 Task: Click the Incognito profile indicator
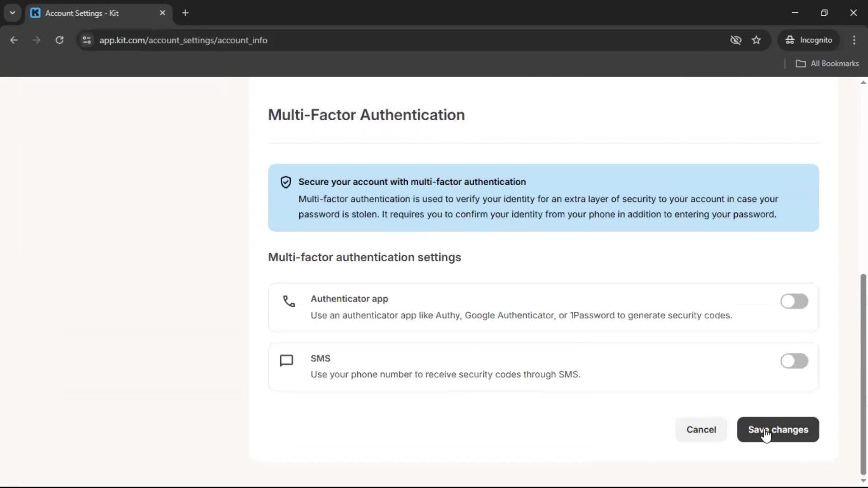(809, 40)
